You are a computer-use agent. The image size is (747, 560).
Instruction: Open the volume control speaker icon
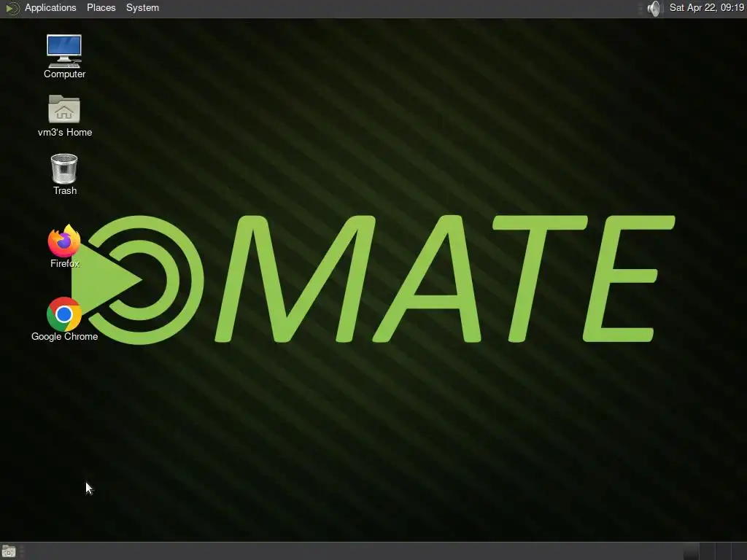tap(655, 8)
